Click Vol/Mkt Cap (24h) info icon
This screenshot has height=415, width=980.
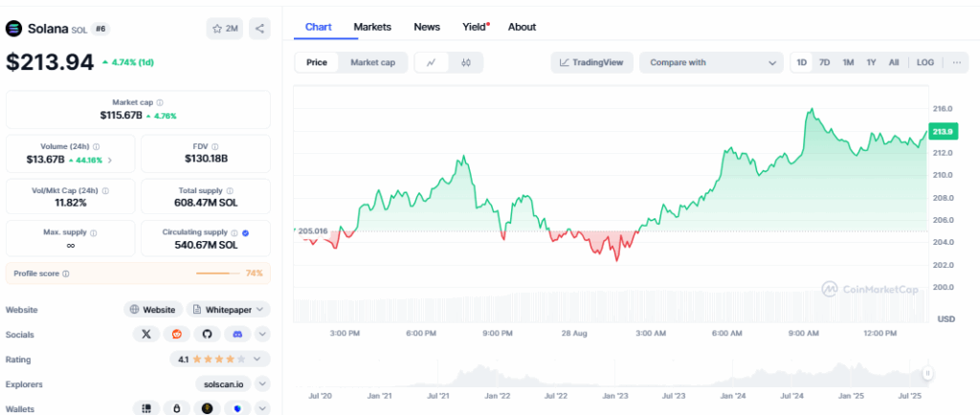[107, 190]
